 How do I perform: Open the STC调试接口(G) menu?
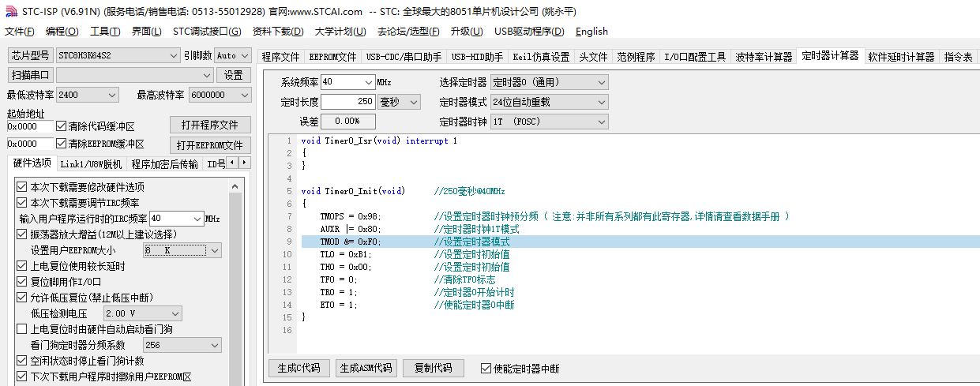coord(207,32)
